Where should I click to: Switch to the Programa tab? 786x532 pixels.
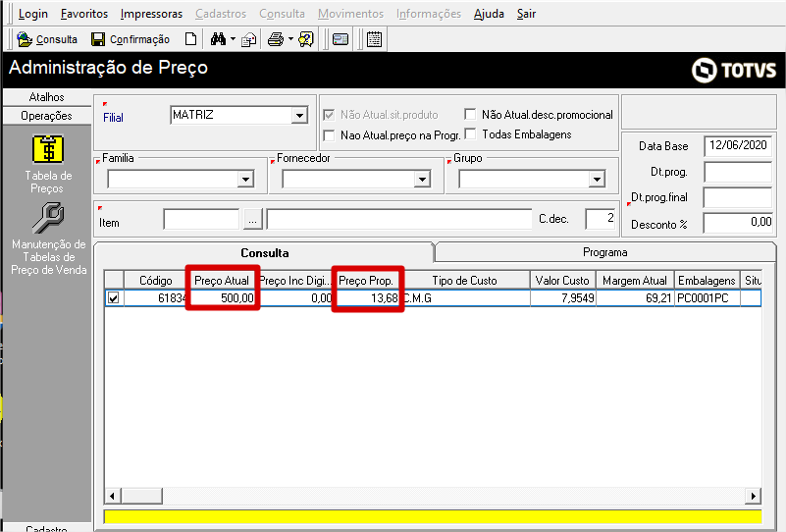coord(605,252)
